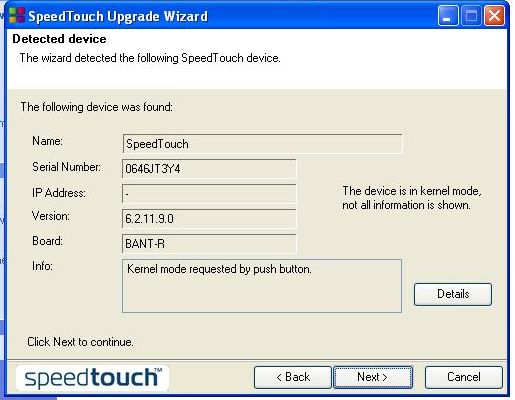Viewport: 515px width, 400px height.
Task: Click the 'SpeedTouch Upgrade Wizard' title text
Action: [118, 16]
